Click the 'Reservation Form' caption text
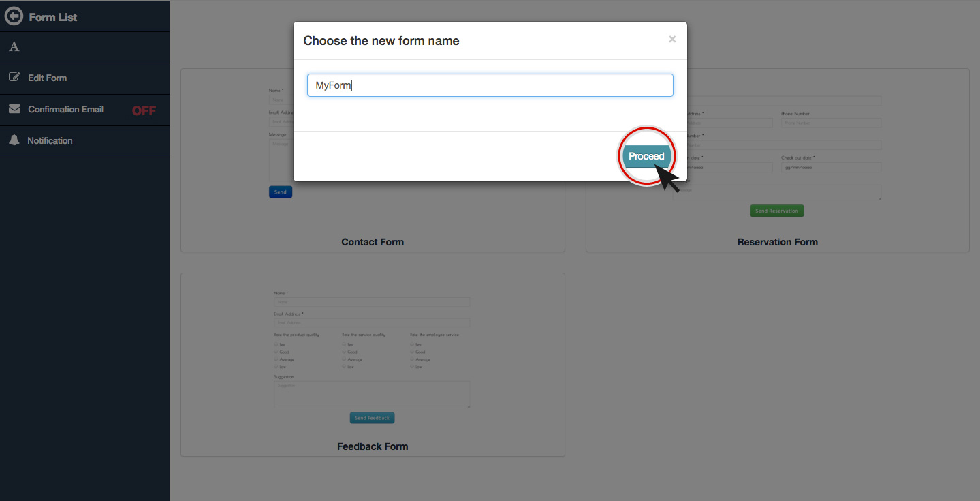Image resolution: width=980 pixels, height=501 pixels. point(778,242)
